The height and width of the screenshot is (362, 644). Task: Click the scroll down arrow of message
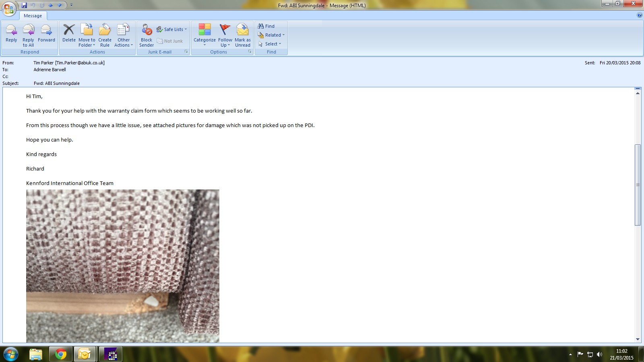(638, 339)
